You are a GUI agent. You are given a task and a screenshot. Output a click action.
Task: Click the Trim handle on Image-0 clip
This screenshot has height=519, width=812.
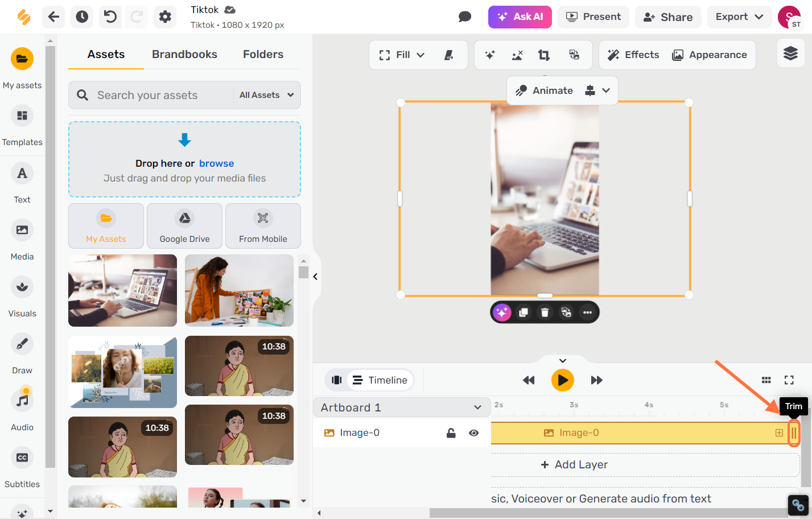(794, 433)
